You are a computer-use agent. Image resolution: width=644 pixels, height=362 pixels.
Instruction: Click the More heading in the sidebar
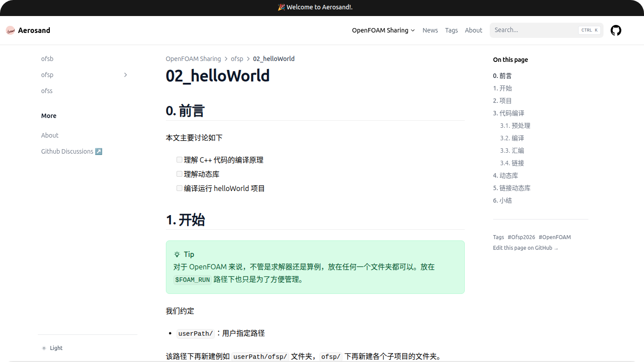[x=49, y=116]
